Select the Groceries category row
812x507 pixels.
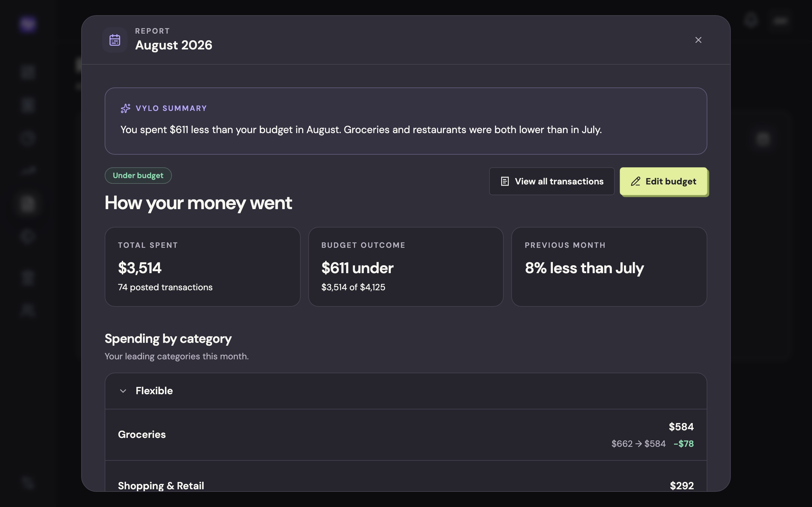tap(406, 434)
